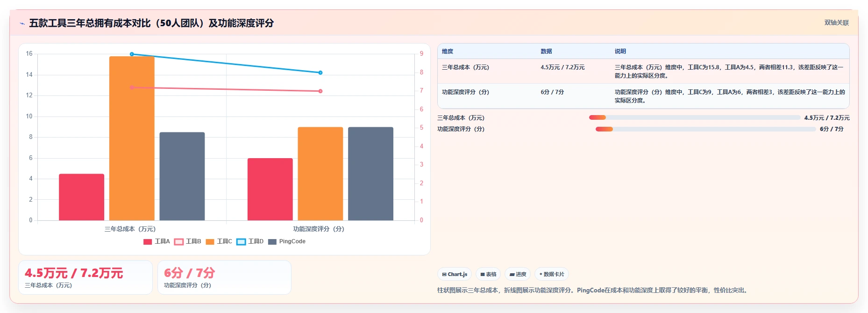Toggle PingCode legend swatch in chart
Viewport: 868px width, 313px height.
[272, 242]
